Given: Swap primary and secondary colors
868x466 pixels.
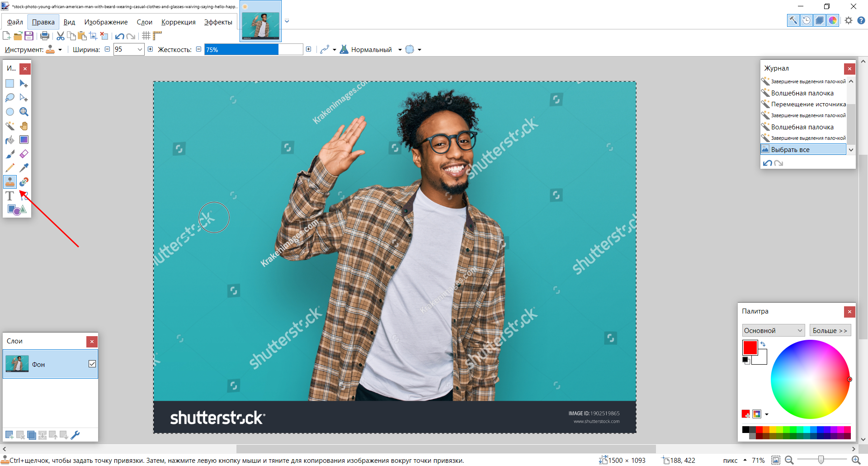Looking at the screenshot, I should tap(763, 344).
